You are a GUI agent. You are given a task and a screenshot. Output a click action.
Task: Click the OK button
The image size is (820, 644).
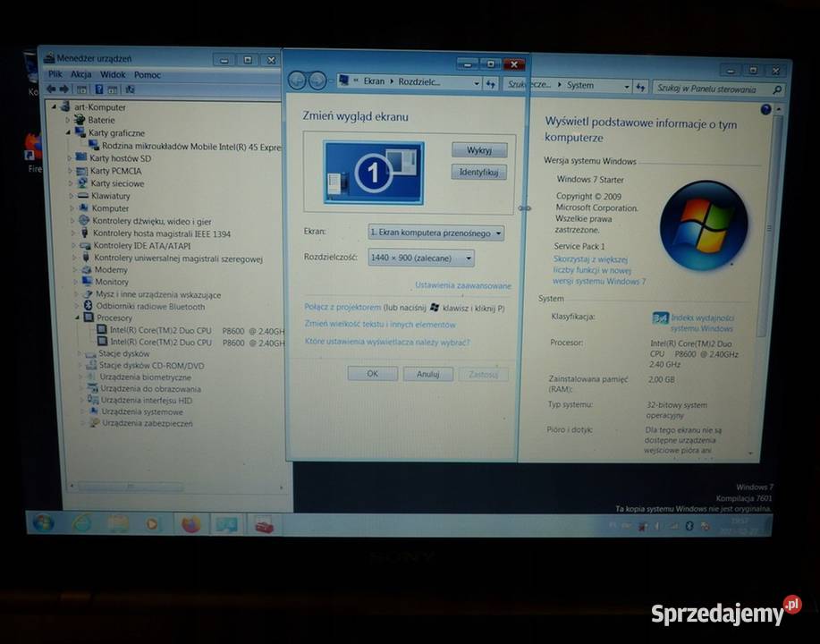pyautogui.click(x=372, y=374)
